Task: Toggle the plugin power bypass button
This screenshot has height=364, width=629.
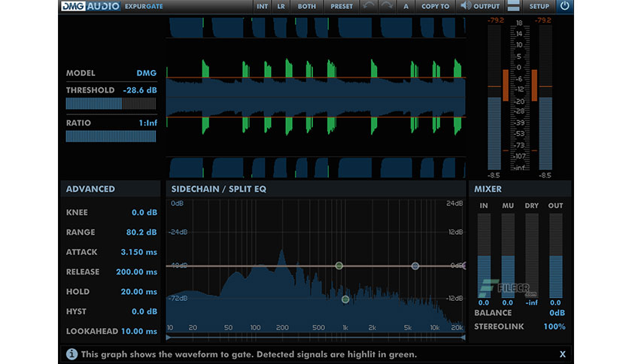Action: click(x=564, y=6)
